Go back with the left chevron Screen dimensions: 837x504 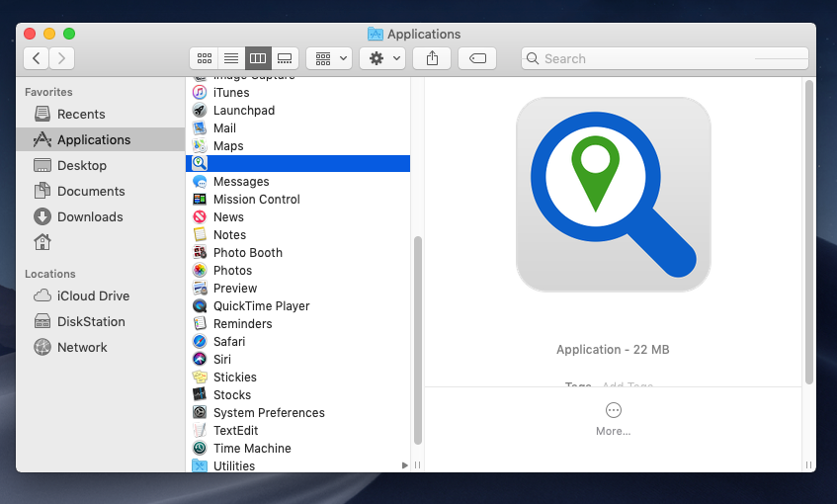37,58
